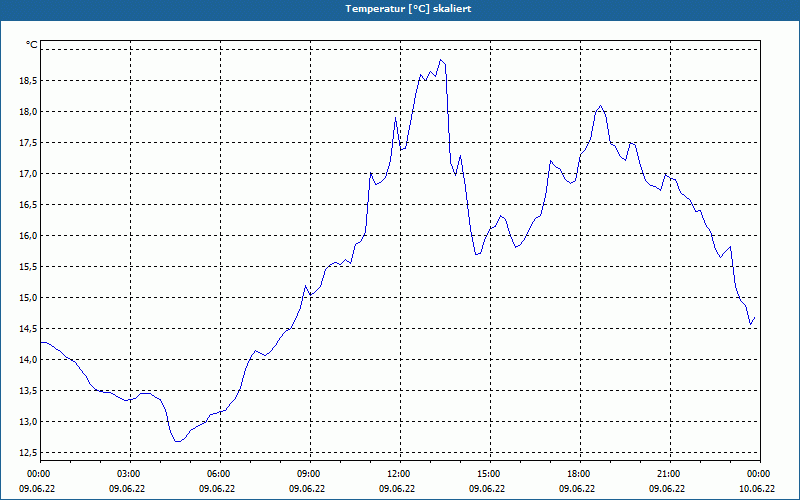The image size is (800, 500).
Task: Select the 09.06.22 date under 09:00
Action: click(307, 489)
